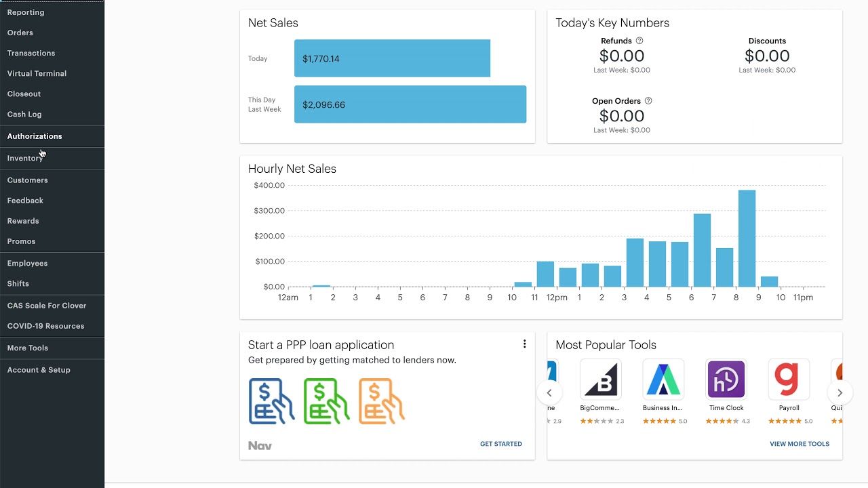Open the Virtual Terminal page
868x488 pixels.
[37, 73]
